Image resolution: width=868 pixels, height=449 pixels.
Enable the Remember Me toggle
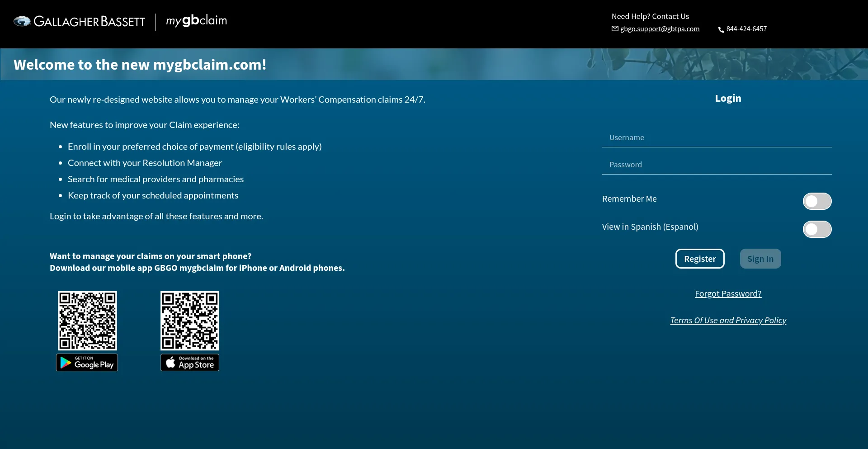pyautogui.click(x=817, y=201)
